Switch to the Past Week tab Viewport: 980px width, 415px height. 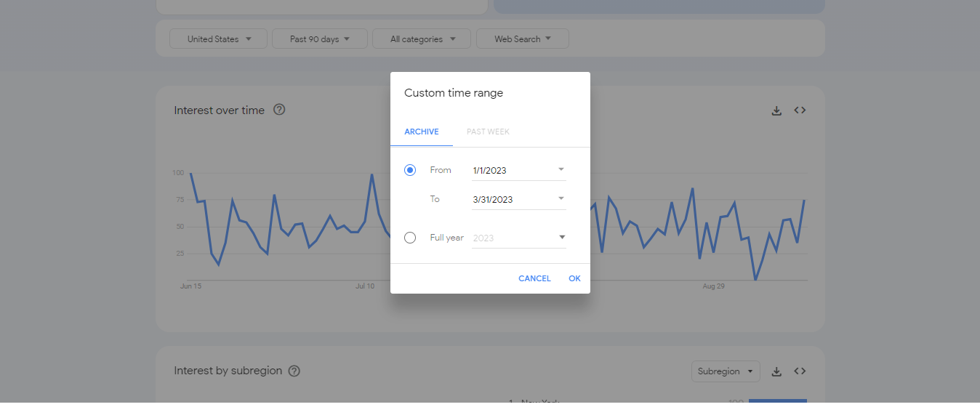click(488, 132)
